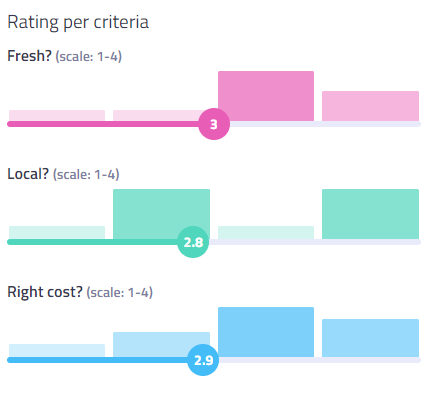Click the first faint pink Fresh bar

[57, 115]
